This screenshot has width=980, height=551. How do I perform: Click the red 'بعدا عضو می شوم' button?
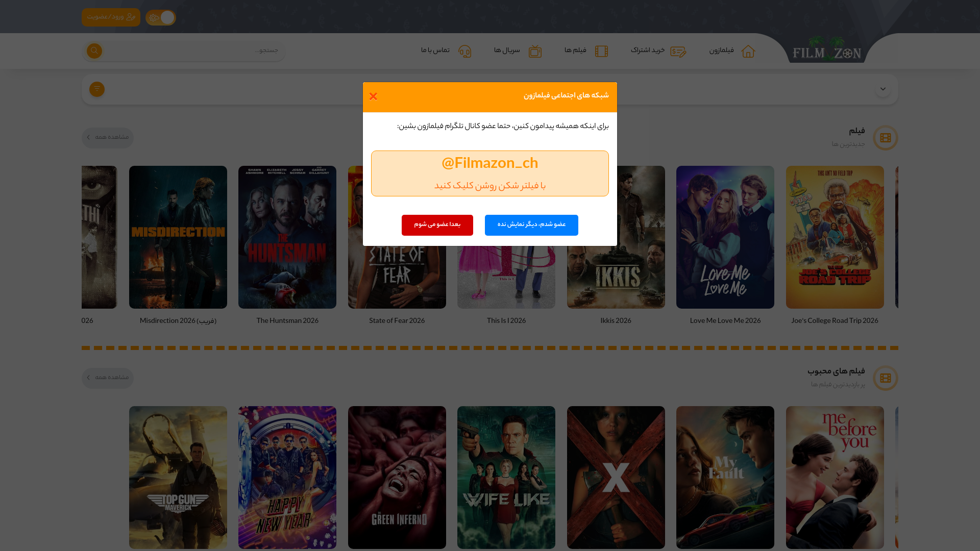point(437,225)
